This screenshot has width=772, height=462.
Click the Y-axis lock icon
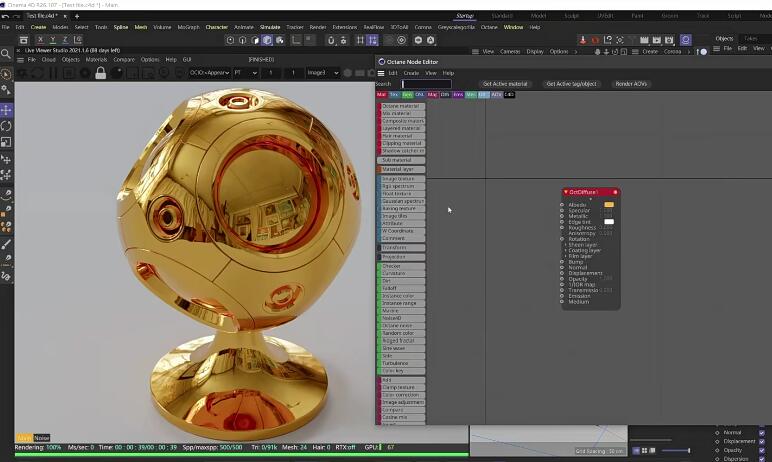(52, 40)
